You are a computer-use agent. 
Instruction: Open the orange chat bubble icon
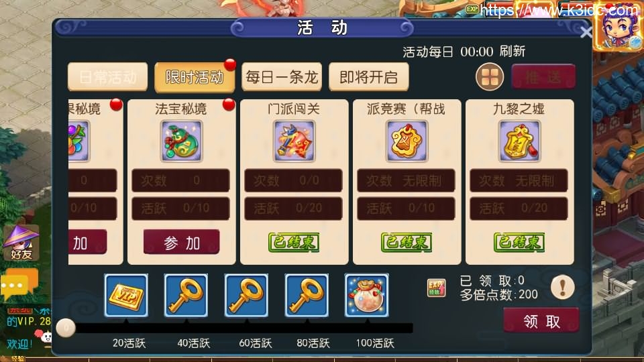[x=19, y=283]
